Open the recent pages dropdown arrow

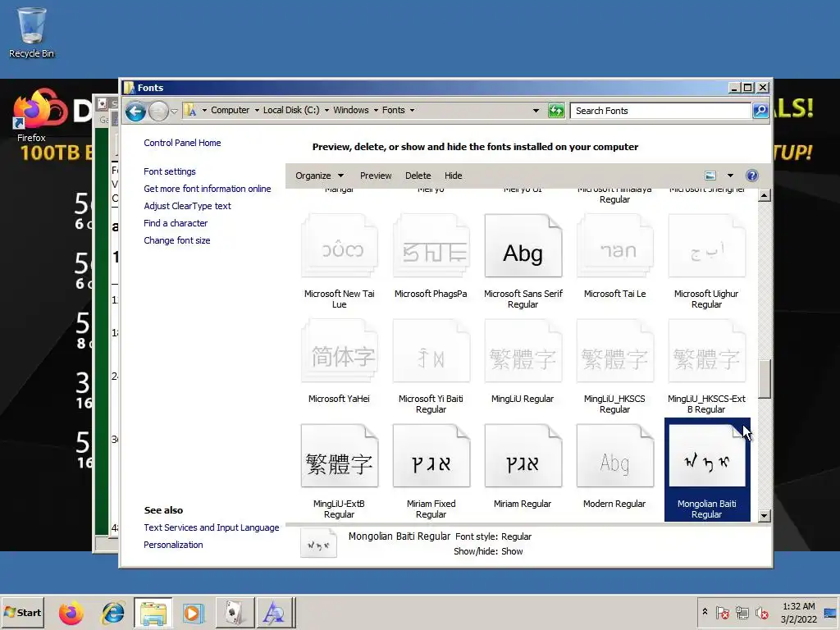[x=174, y=112]
